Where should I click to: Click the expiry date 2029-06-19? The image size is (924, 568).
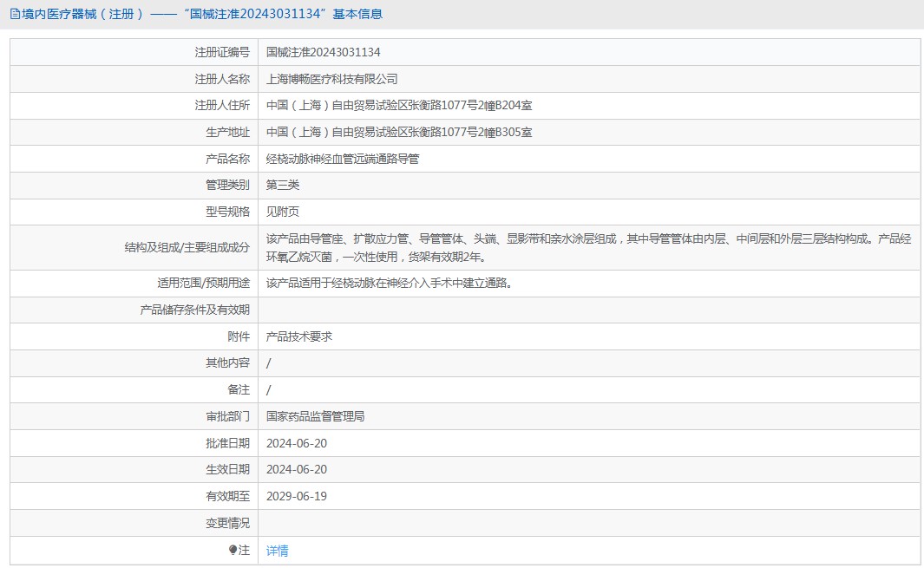coord(296,496)
